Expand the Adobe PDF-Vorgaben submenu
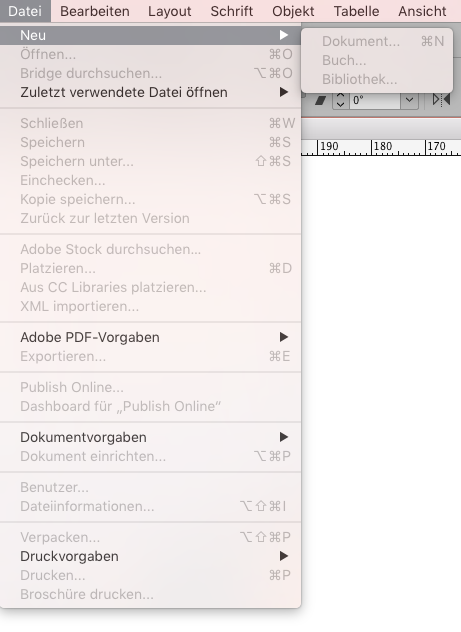The width and height of the screenshot is (461, 632). 150,337
